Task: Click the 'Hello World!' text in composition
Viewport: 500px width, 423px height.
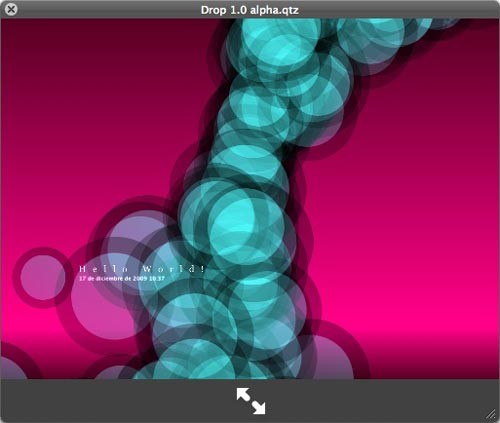Action: coord(142,269)
